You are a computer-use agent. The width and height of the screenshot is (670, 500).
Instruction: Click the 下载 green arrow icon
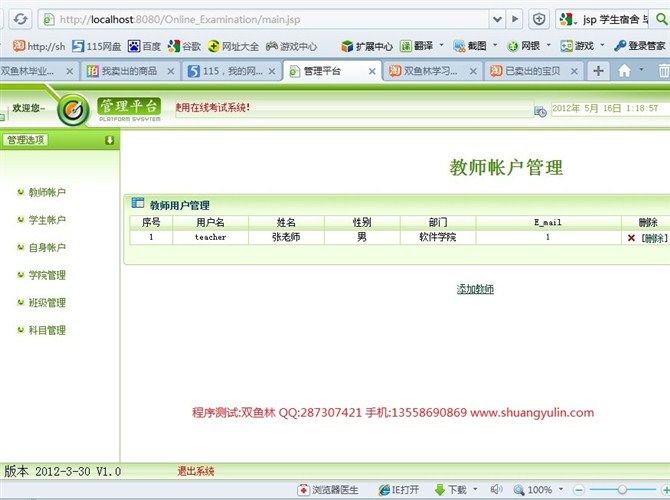click(x=439, y=490)
